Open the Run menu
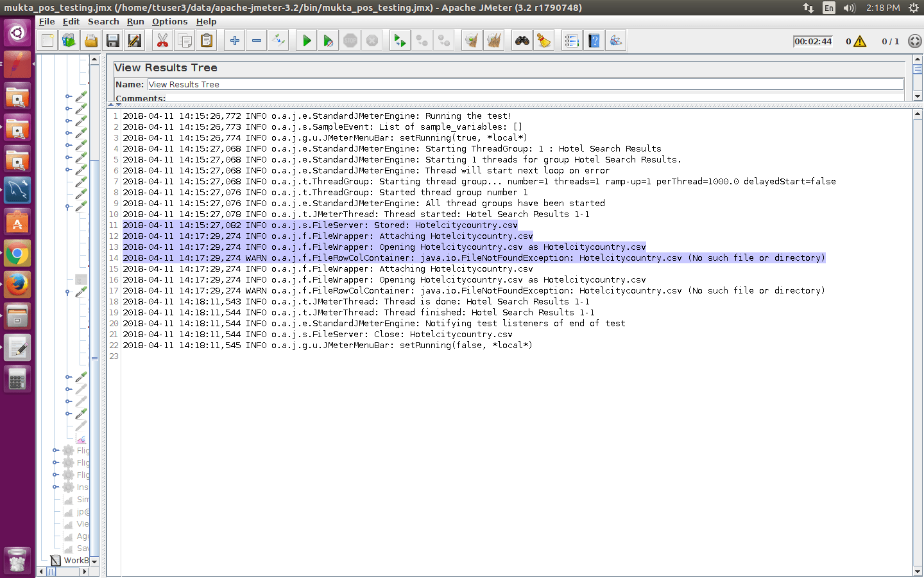Image resolution: width=924 pixels, height=578 pixels. 135,21
